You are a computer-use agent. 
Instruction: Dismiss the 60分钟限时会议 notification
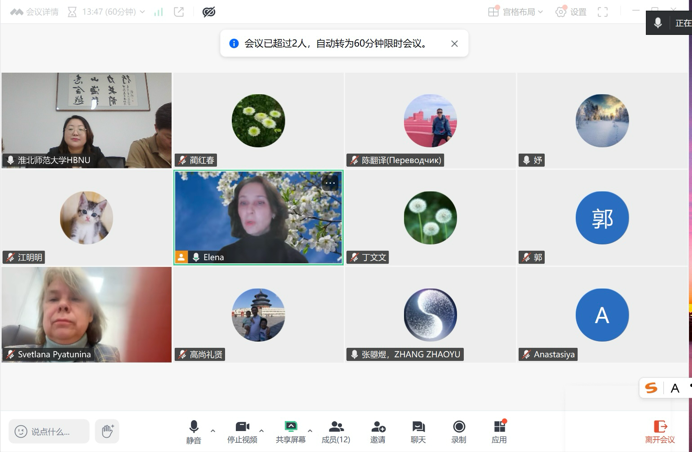click(x=455, y=44)
